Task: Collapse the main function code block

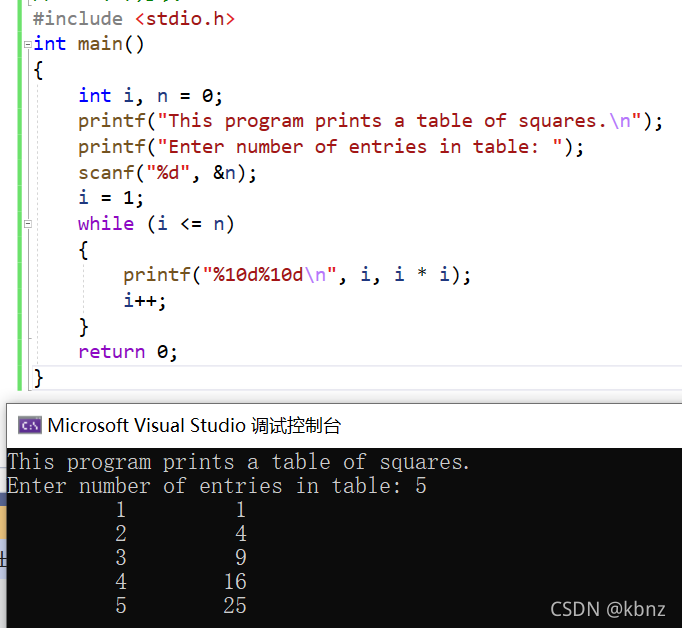Action: point(27,44)
